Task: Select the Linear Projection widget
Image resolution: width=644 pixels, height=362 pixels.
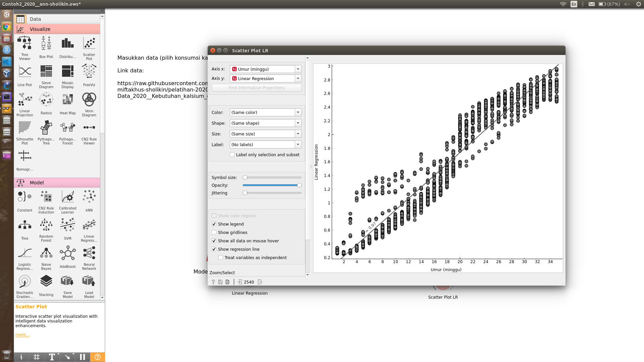Action: click(x=25, y=104)
